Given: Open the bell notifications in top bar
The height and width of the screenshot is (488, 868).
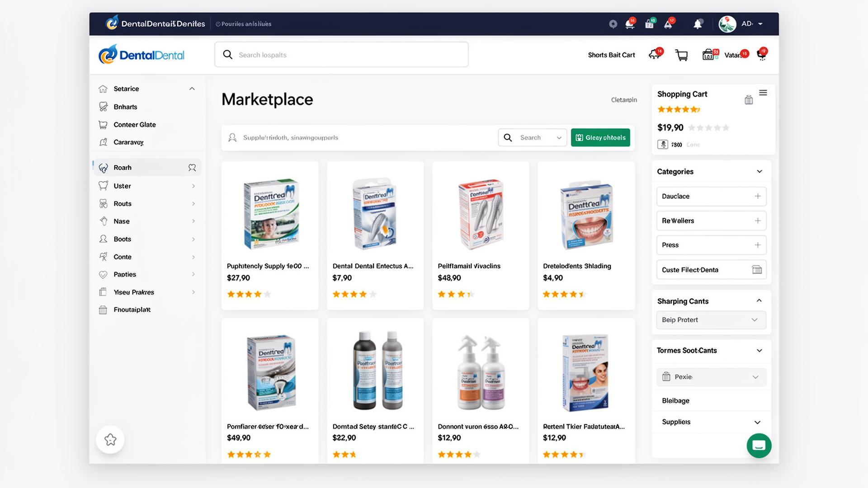Looking at the screenshot, I should click(698, 24).
